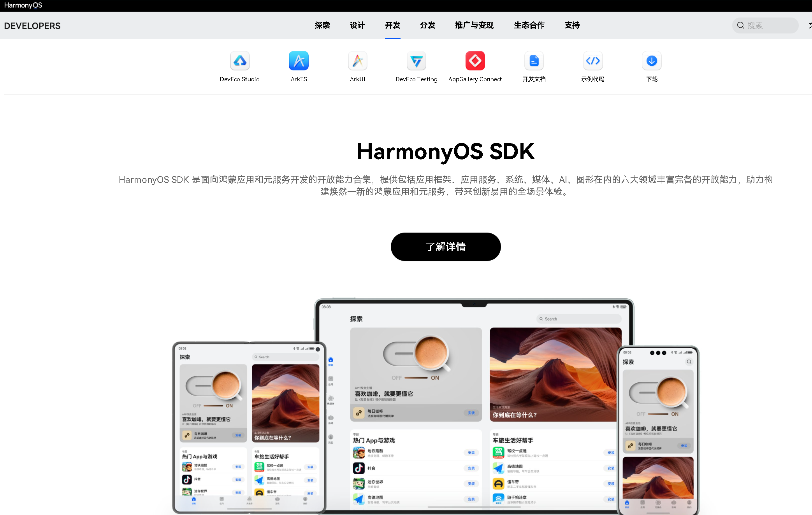Click the 下载 download icon
This screenshot has width=812, height=515.
coord(652,61)
